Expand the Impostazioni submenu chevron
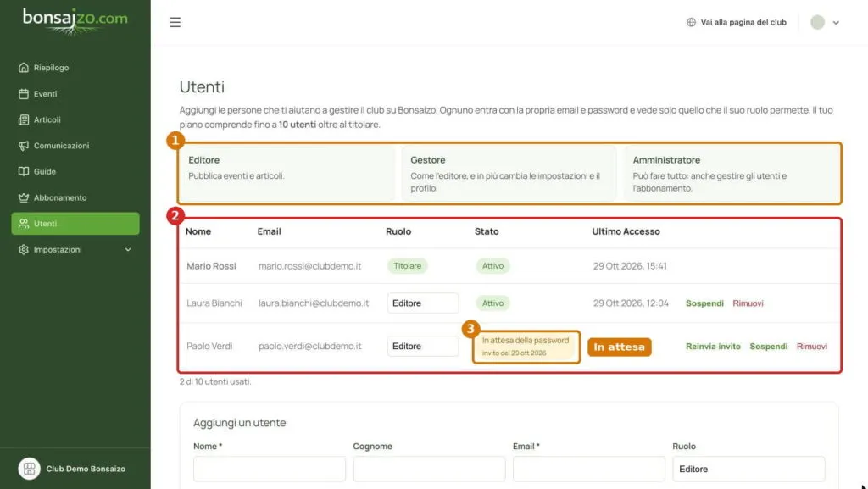The image size is (868, 489). tap(128, 249)
